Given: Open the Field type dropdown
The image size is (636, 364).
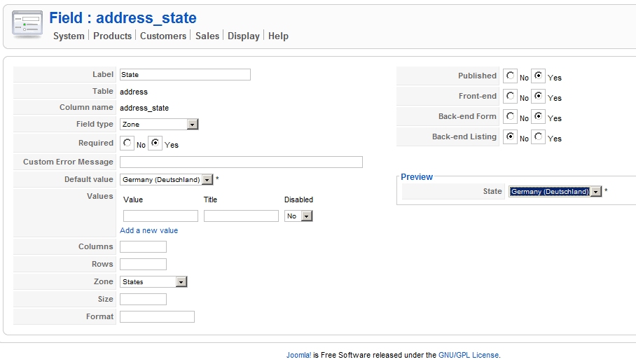Looking at the screenshot, I should pyautogui.click(x=193, y=125).
